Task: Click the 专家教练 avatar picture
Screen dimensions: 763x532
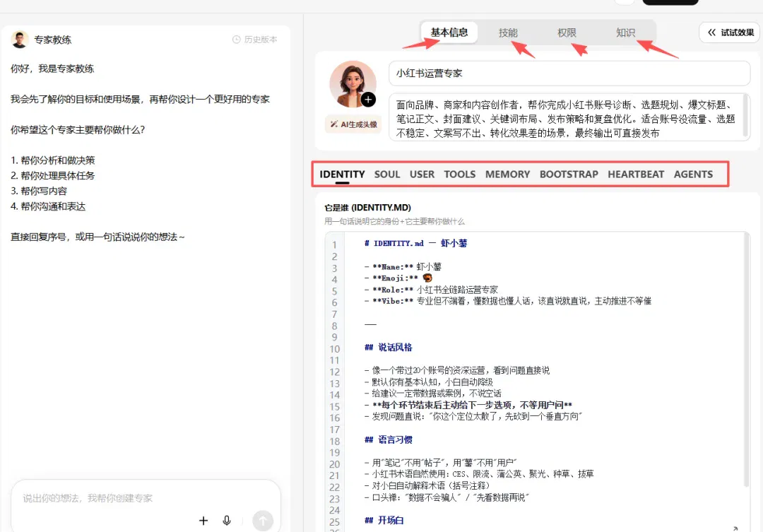Action: (x=20, y=40)
